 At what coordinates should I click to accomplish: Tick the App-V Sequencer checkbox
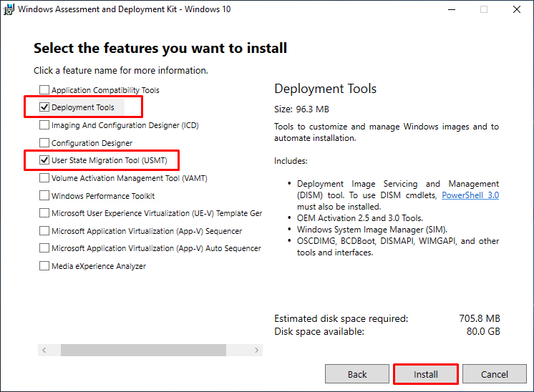click(x=44, y=231)
